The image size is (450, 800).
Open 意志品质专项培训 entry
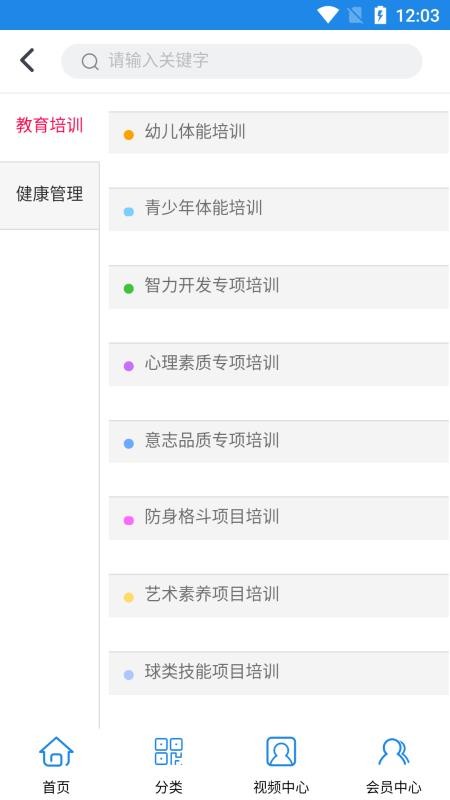[279, 441]
